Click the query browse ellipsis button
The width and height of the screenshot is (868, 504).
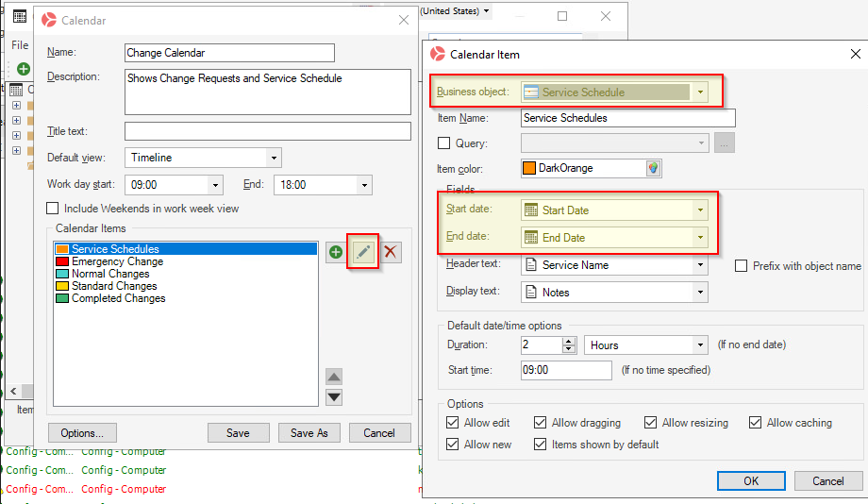point(725,143)
